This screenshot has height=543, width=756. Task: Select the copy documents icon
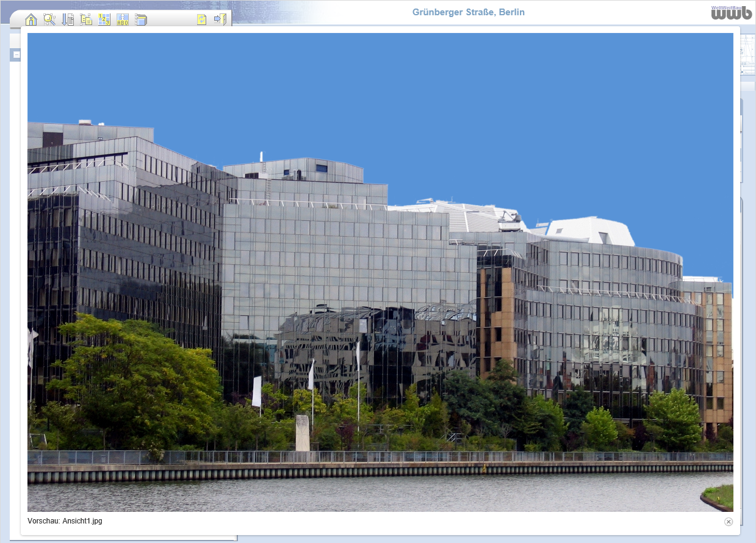pos(86,20)
